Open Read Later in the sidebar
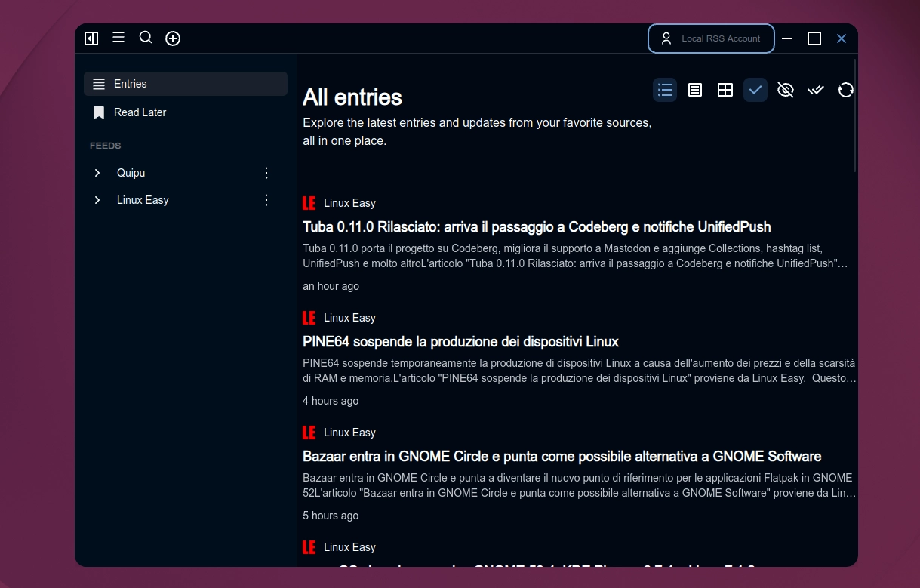 pos(186,112)
